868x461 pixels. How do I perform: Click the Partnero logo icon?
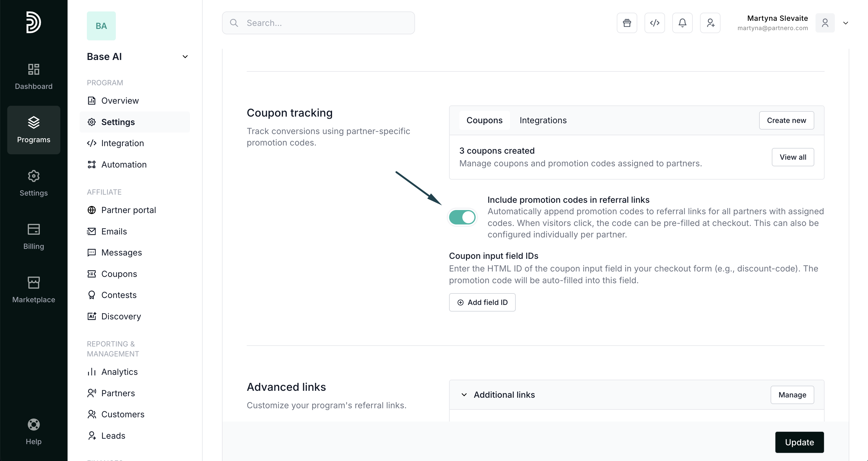[x=34, y=22]
